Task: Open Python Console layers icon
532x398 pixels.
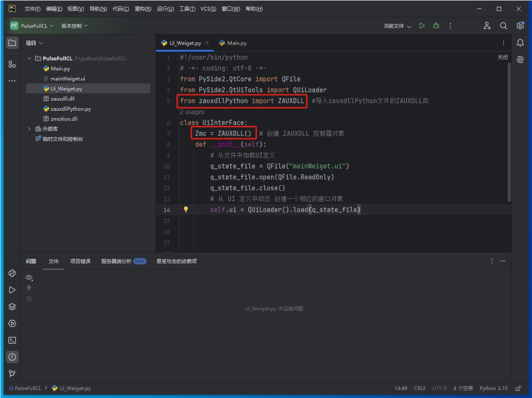Action: tap(12, 307)
